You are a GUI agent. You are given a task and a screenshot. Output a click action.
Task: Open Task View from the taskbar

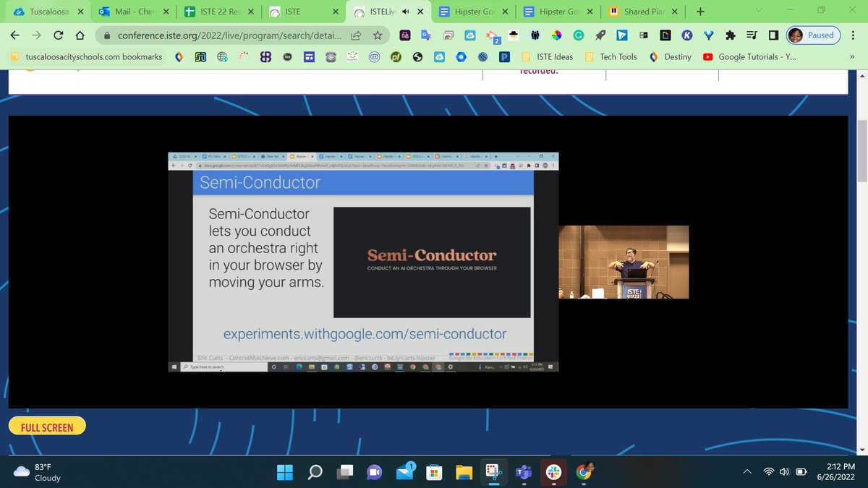point(345,472)
